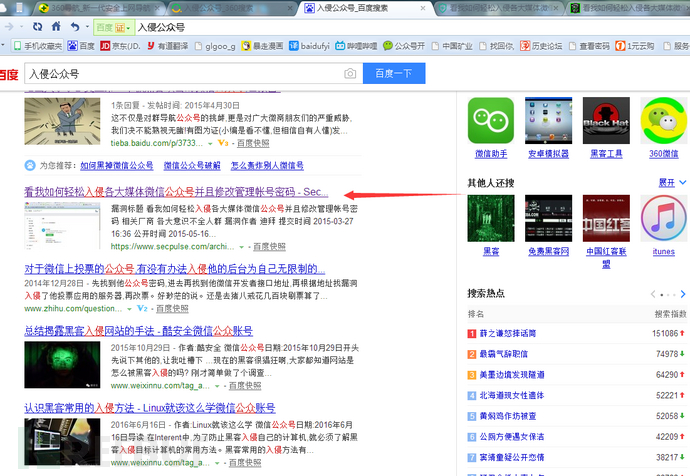This screenshot has width=690, height=476.
Task: Open the camera image search icon
Action: (x=350, y=73)
